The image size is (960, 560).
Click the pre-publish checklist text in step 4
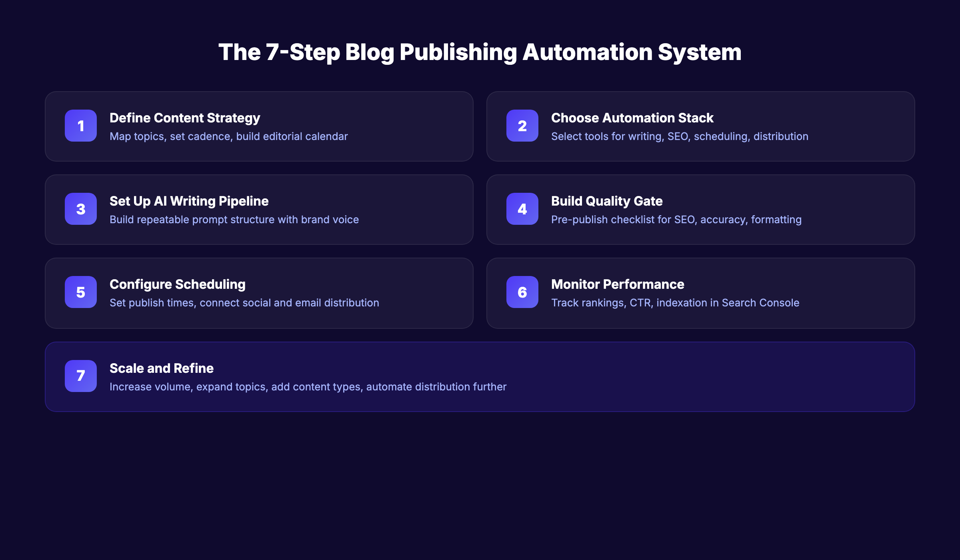pos(676,220)
